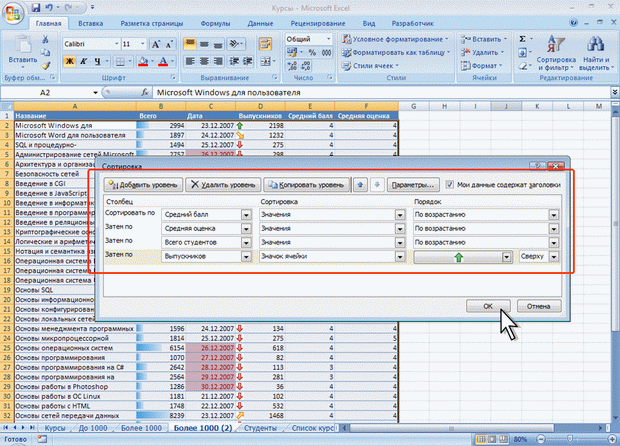Switch to Рецензирование tab
Viewport: 620px width, 446px height.
[x=318, y=23]
